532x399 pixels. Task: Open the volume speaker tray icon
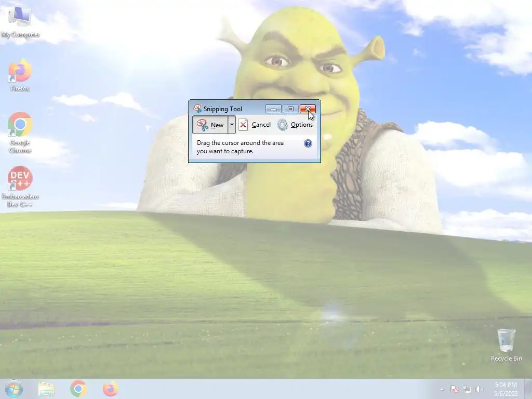click(480, 389)
